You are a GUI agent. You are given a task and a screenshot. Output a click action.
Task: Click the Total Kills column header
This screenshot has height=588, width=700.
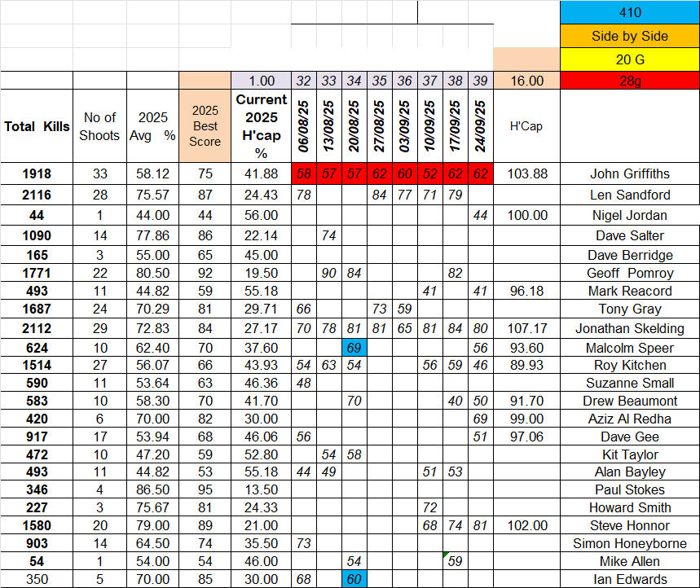(37, 126)
